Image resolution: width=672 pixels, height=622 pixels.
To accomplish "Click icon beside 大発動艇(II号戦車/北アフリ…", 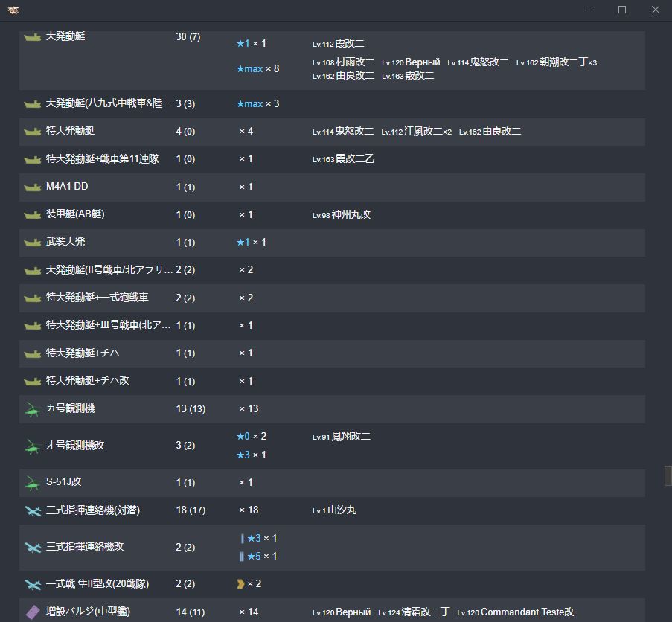I will pos(33,270).
